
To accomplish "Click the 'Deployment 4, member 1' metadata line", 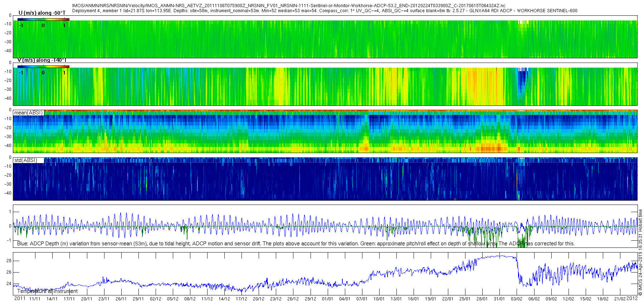I will [325, 11].
